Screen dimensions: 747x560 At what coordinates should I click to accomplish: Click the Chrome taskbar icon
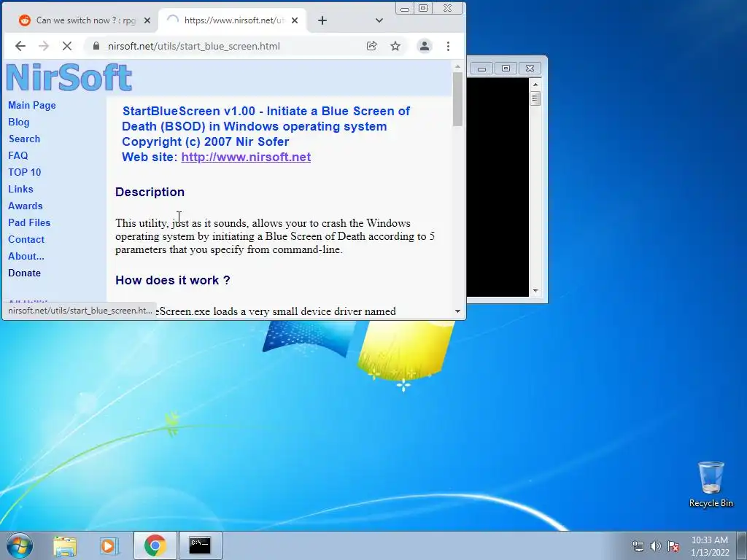[x=155, y=545]
